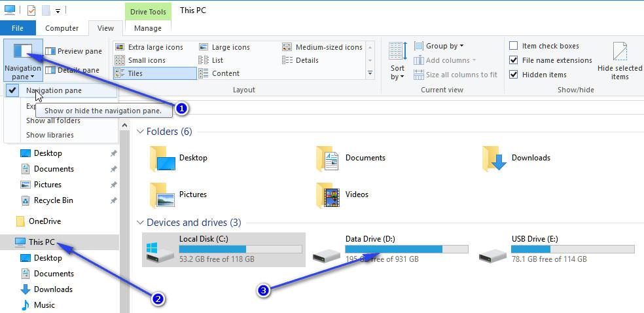Click the Drive Tools contextual tab header
The height and width of the screenshot is (313, 644).
pos(148,12)
